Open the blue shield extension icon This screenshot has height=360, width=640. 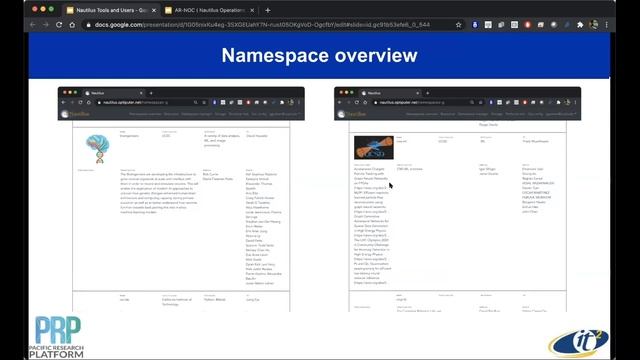475,25
